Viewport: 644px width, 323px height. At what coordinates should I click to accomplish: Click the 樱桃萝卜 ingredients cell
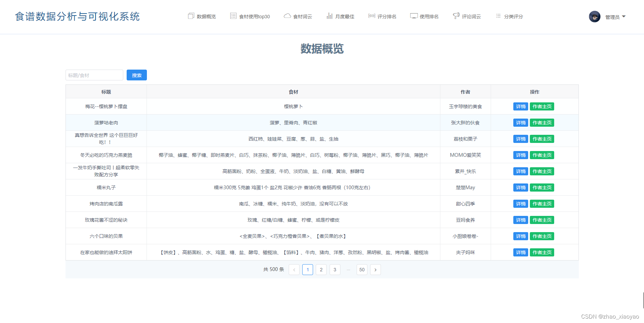293,106
